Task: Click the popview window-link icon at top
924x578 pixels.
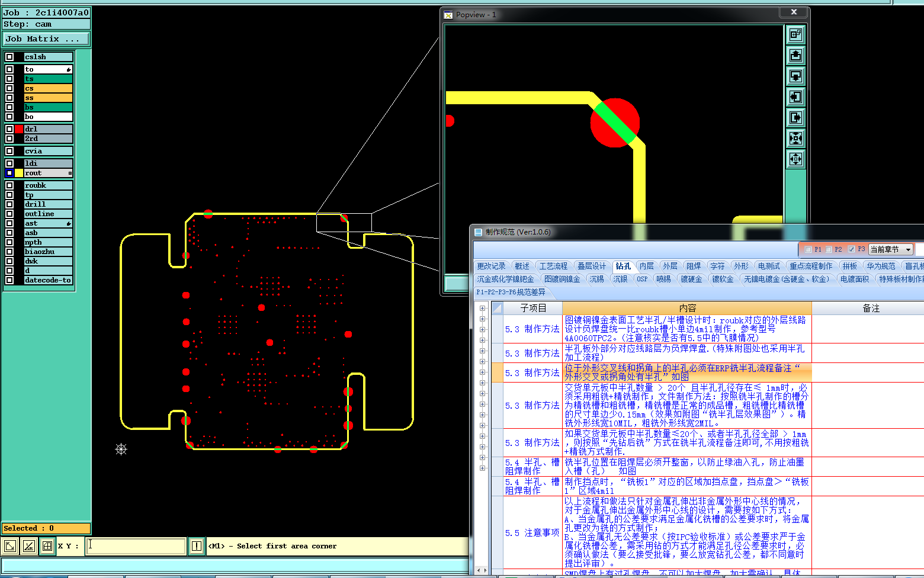Action: point(795,35)
